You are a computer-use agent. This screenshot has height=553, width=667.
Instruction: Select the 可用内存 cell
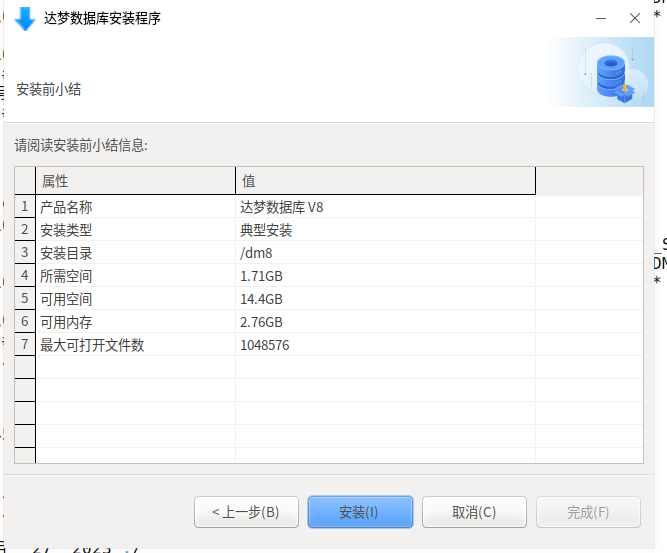pyautogui.click(x=135, y=322)
